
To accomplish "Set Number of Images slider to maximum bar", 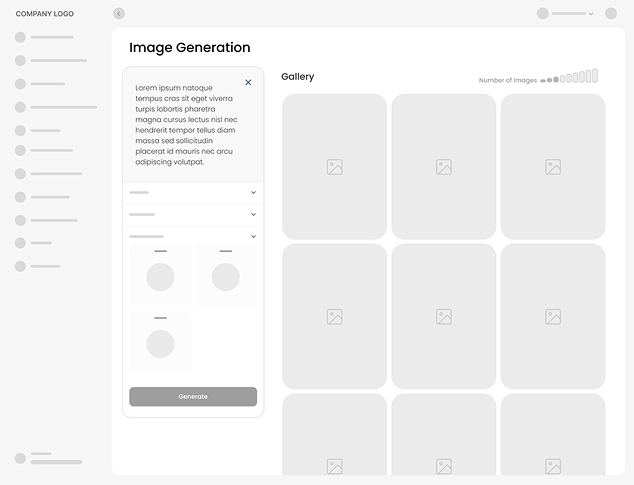I will [595, 76].
